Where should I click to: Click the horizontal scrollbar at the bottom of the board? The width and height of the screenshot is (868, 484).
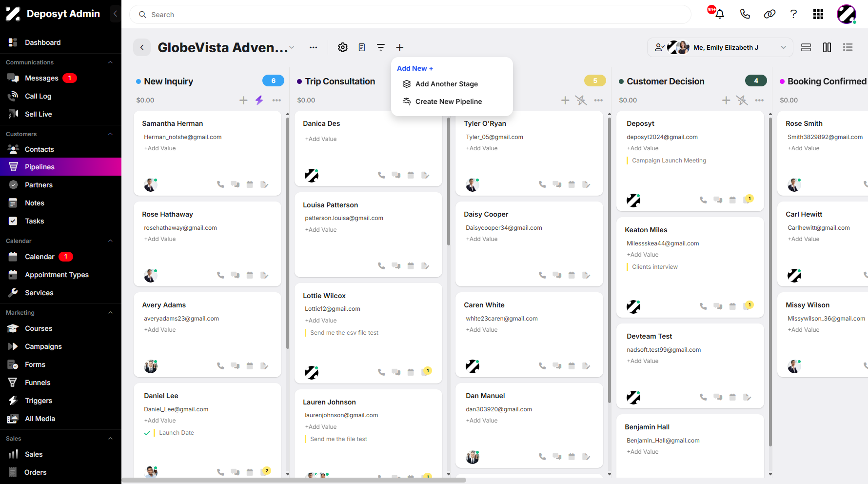coord(294,480)
